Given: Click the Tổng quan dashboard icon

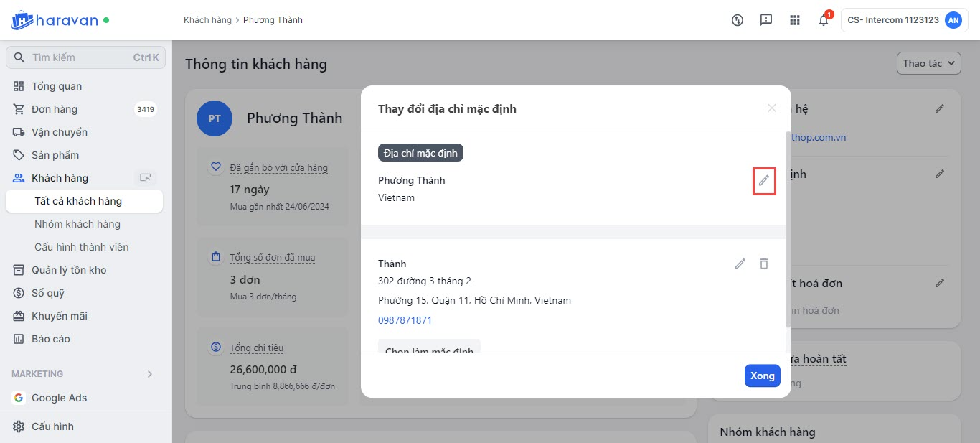Looking at the screenshot, I should pos(19,86).
